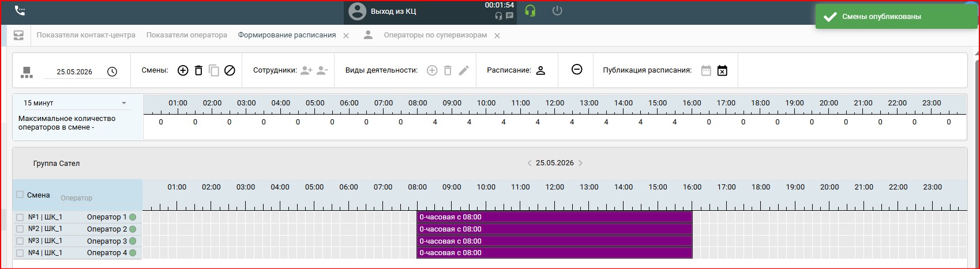Screen dimensions: 980x269
Task: Check the box for shift №2 | ШК_1
Action: click(x=20, y=229)
